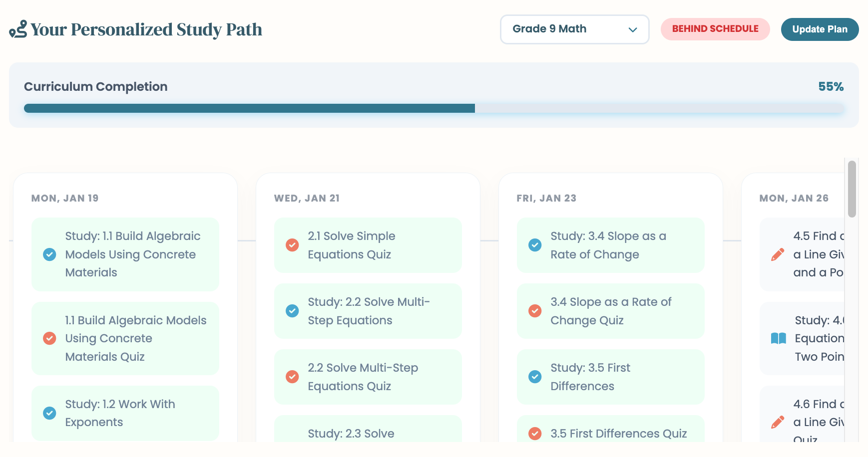Screen dimensions: 868x457
Task: Click the Update Plan button
Action: 820,29
